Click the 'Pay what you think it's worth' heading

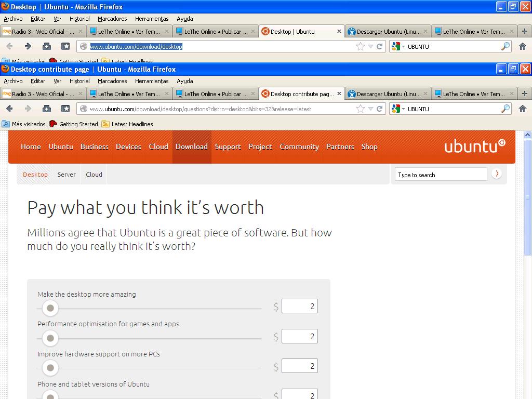145,208
